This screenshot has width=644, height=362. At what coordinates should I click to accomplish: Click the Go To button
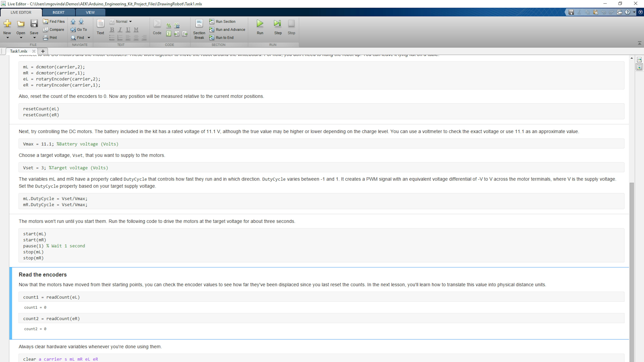[79, 29]
